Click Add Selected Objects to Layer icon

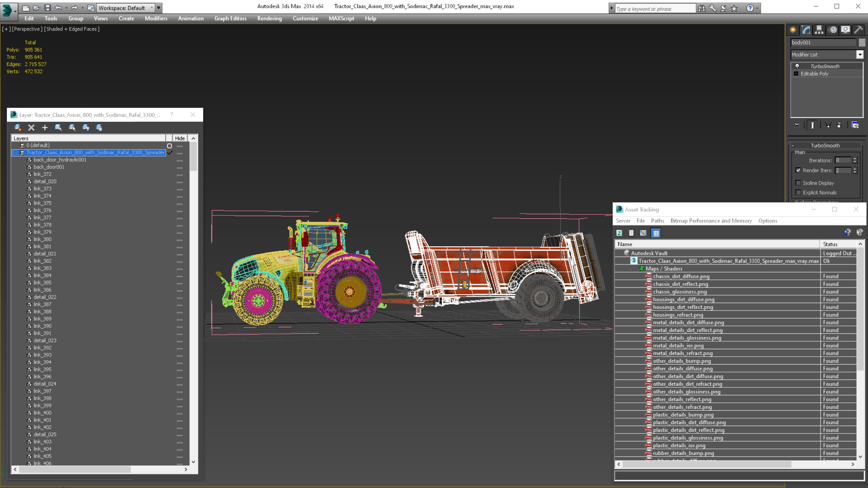coord(58,127)
